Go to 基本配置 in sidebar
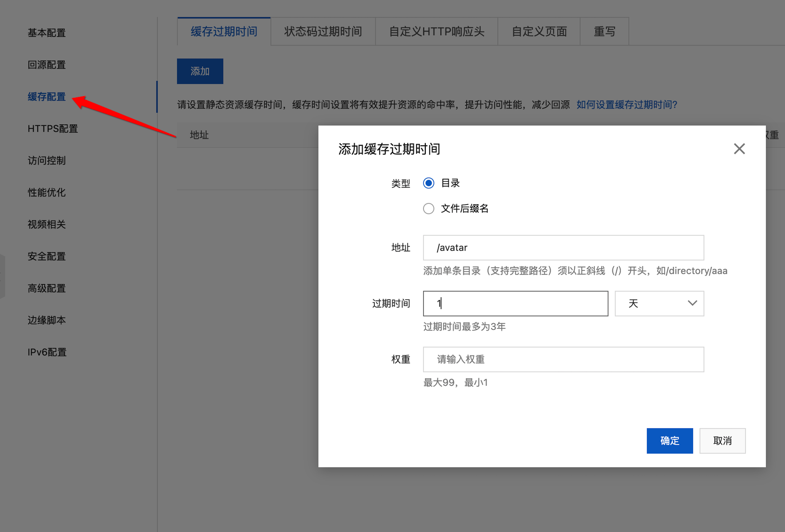Screen dimensions: 785x532 tap(47, 33)
